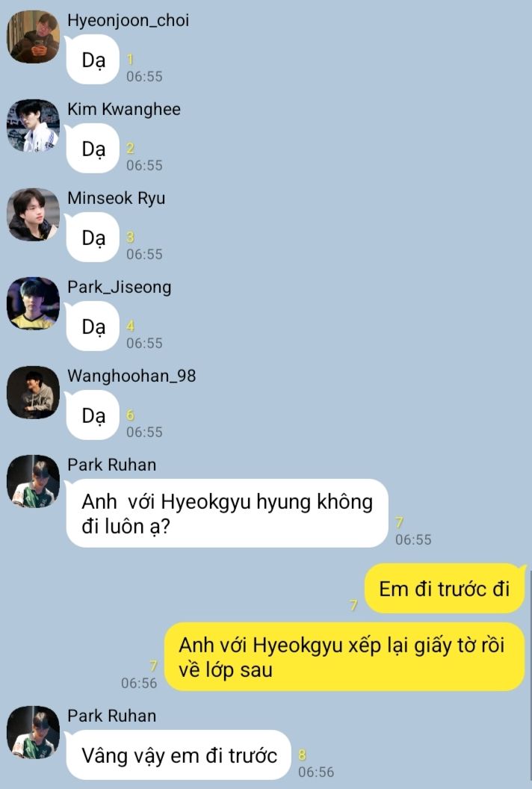Screen dimensions: 532x789
Task: Click the Kim Kwanghee sender name
Action: (124, 109)
